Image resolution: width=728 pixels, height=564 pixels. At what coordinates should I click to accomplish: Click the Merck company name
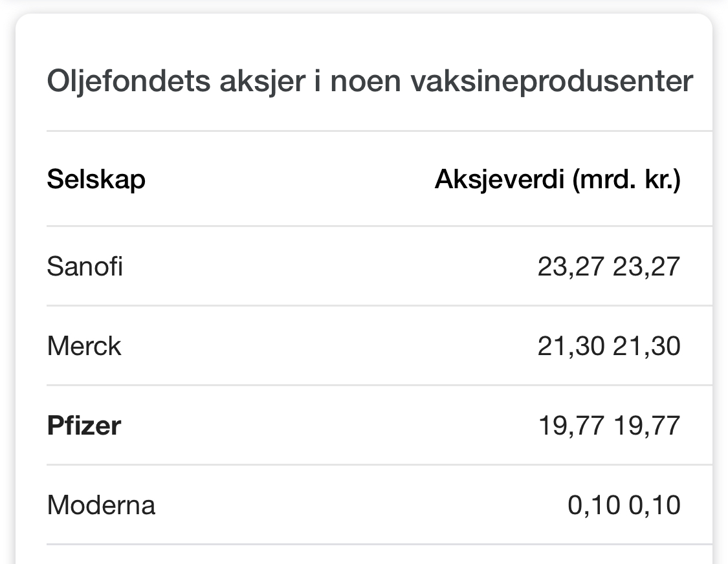[x=84, y=346]
